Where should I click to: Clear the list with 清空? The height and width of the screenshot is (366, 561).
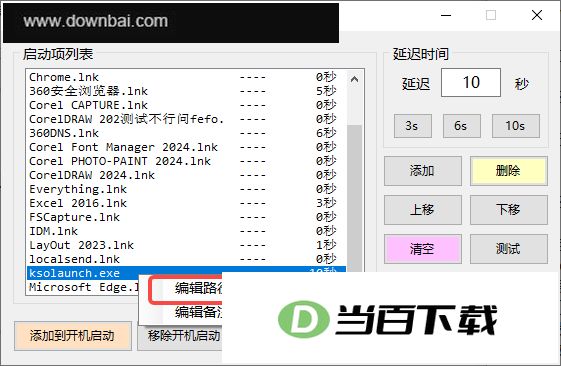point(423,249)
